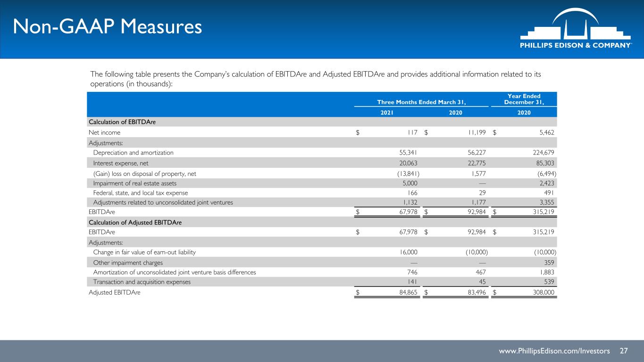Click the Calculation of Adjusted EBITDAre heading
The height and width of the screenshot is (362, 644).
[135, 222]
